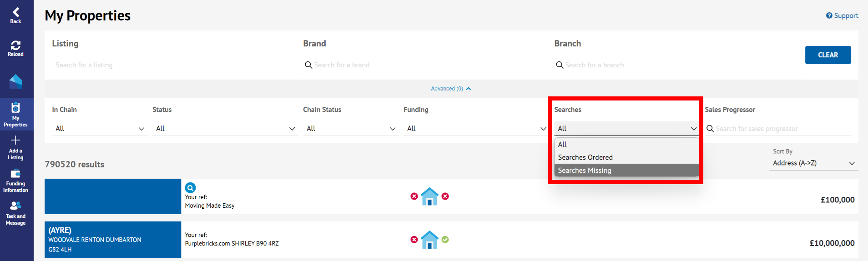Click the Search for a brand field

[x=426, y=65]
